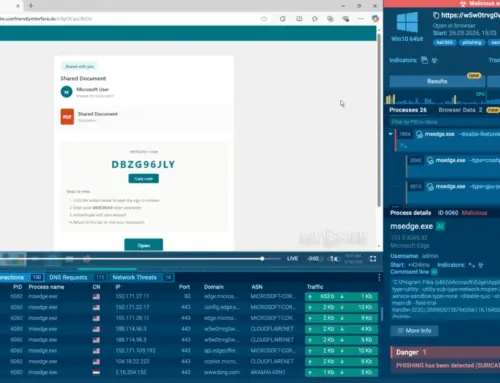Open the Edge Favorites toolbar icon
Viewport: 500px width, 383px height.
click(315, 19)
